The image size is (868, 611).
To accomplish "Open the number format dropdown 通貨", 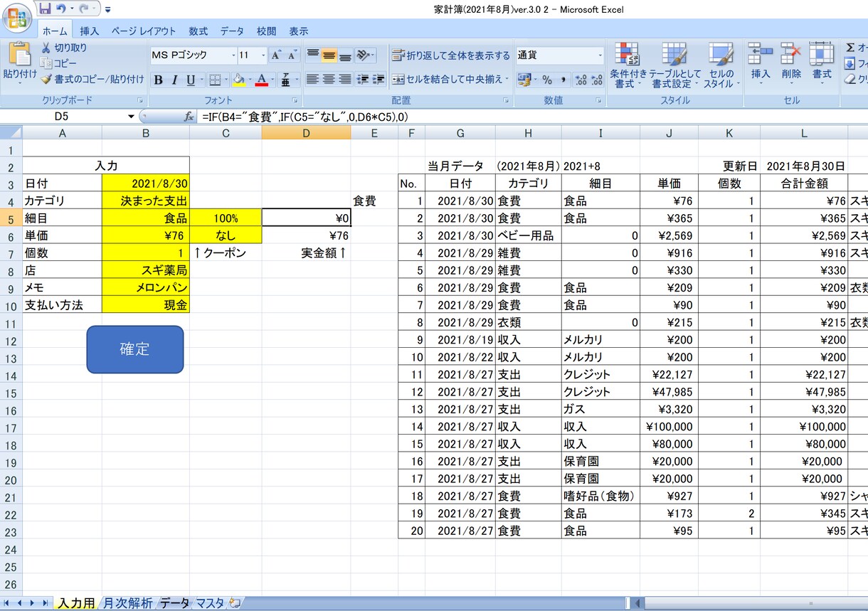I will point(600,55).
